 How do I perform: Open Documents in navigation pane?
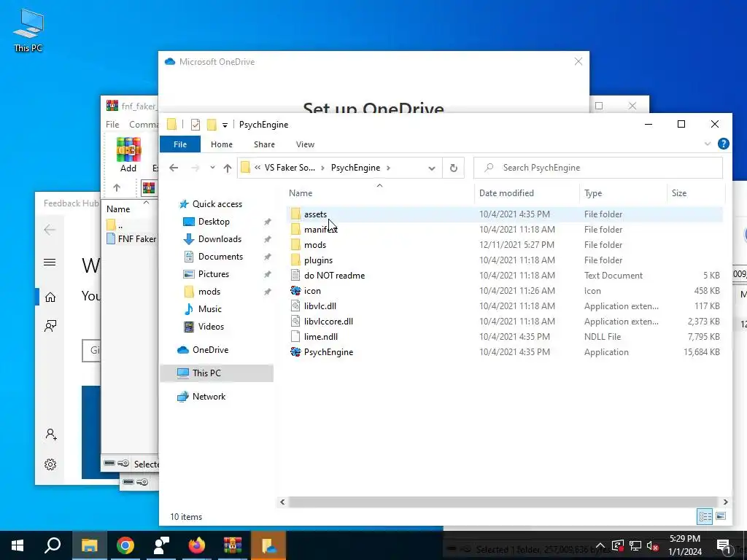pos(220,256)
